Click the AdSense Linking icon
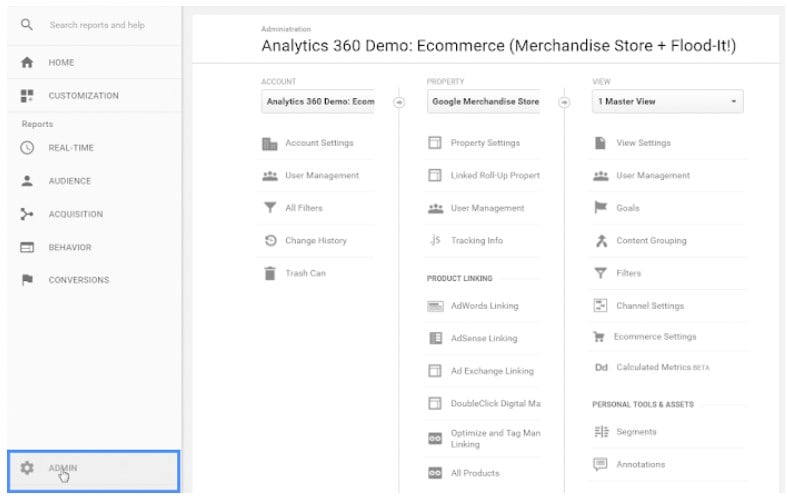The image size is (788, 496). pos(435,338)
